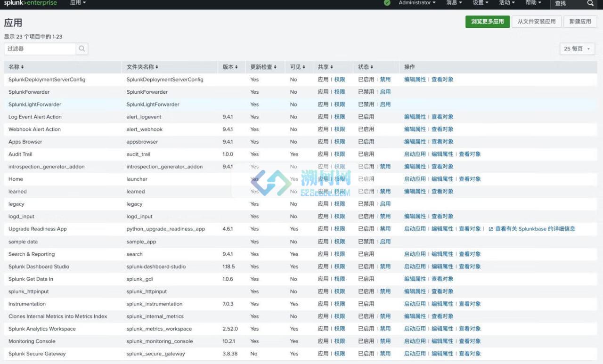Click into the 查找 search field

click(568, 3)
